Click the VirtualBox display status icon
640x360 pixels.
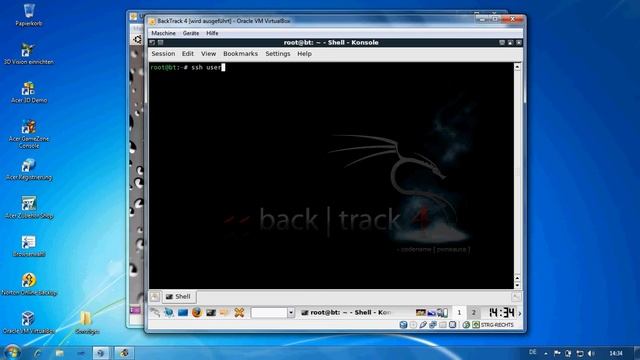click(x=452, y=325)
